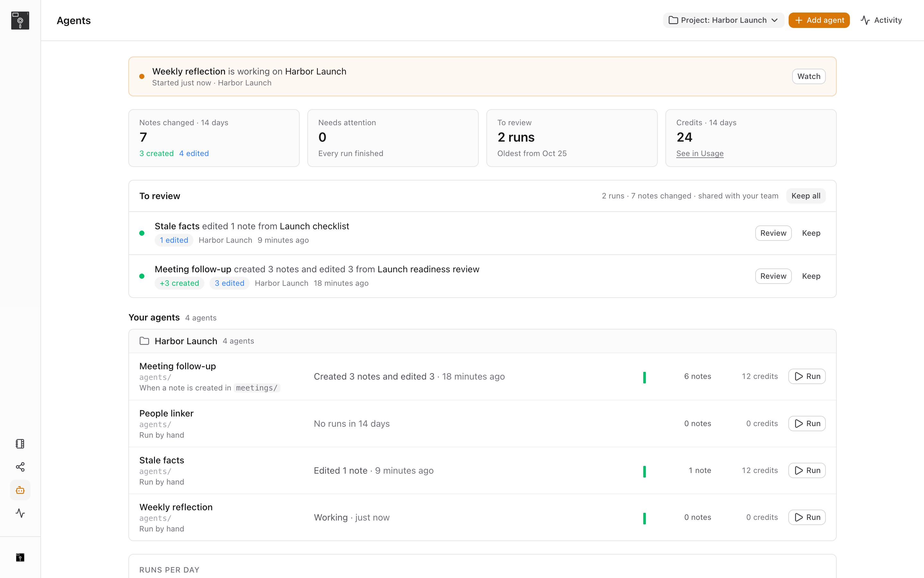Screen dimensions: 924x578
Task: Open the See in Usage link
Action: pos(700,153)
